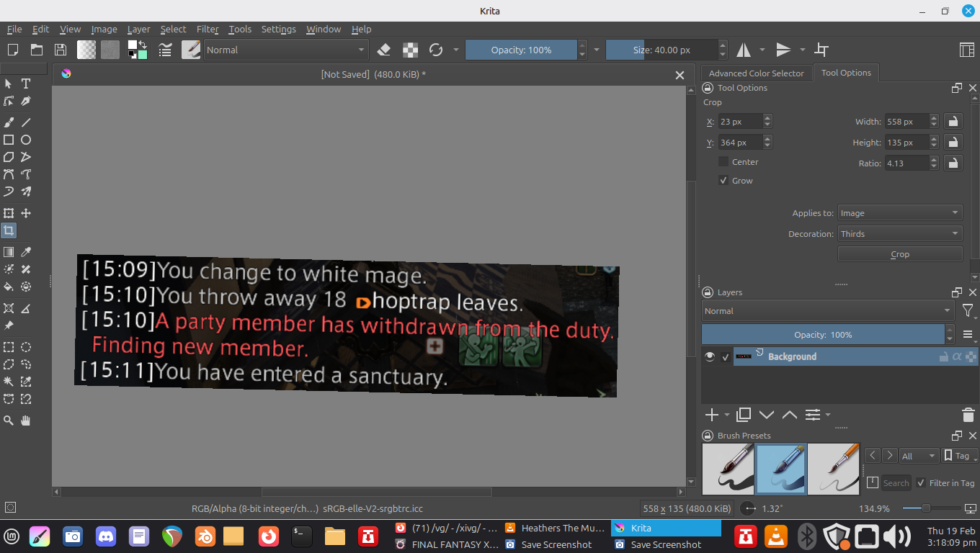
Task: Choose the Rectangular Selection tool
Action: click(9, 347)
